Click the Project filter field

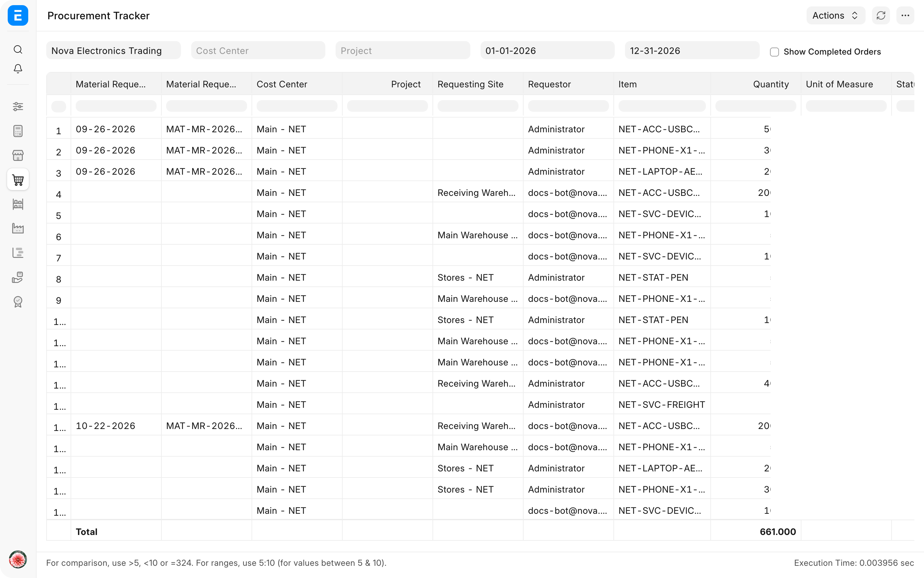(x=403, y=50)
